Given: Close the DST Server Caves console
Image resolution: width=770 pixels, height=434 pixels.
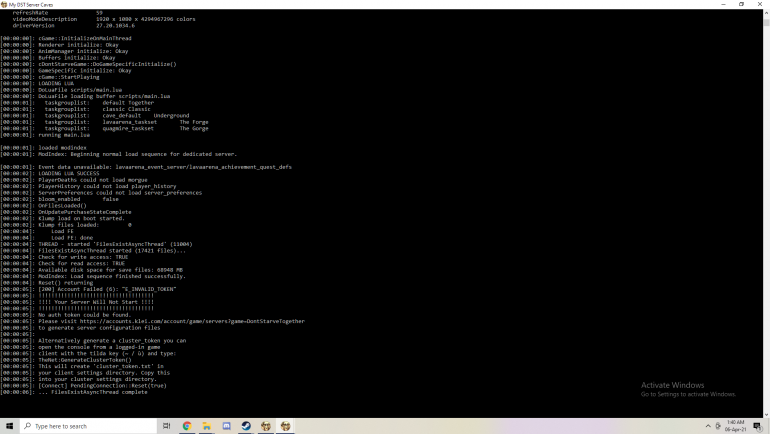Looking at the screenshot, I should [762, 4].
